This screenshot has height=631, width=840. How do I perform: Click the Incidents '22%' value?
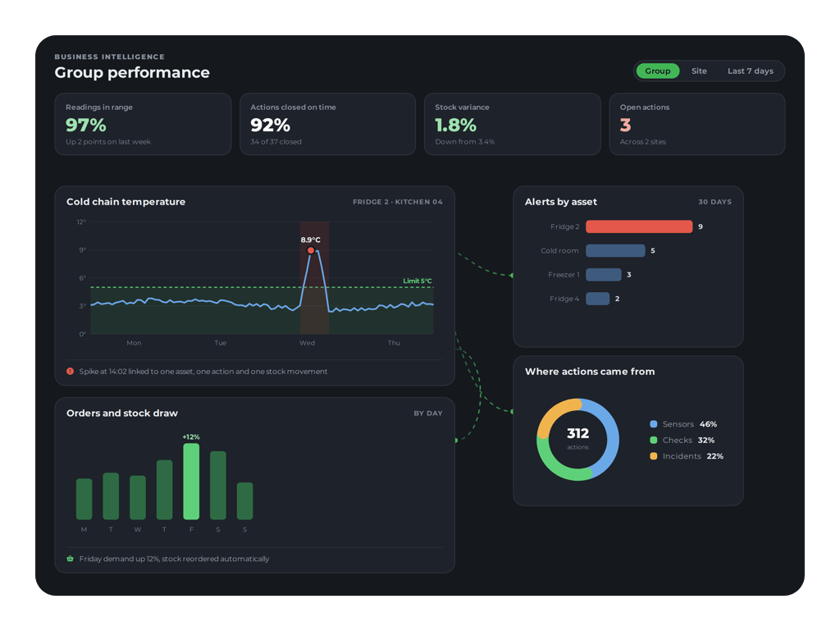[x=715, y=456]
